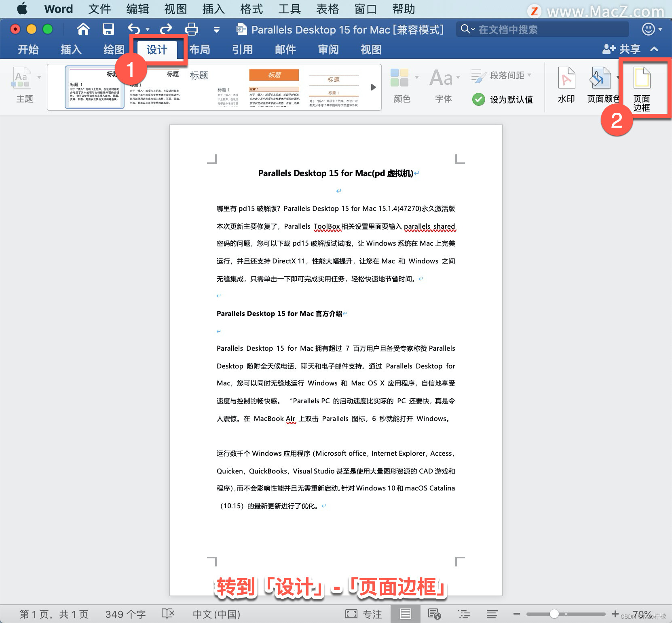Open the quick access toolbar customize dropdown
This screenshot has width=672, height=623.
[217, 29]
